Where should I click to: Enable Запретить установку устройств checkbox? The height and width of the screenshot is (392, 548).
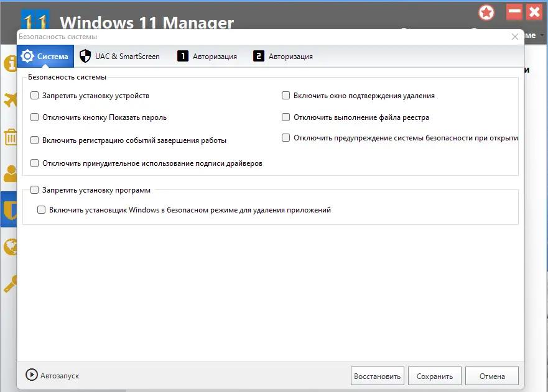[34, 95]
